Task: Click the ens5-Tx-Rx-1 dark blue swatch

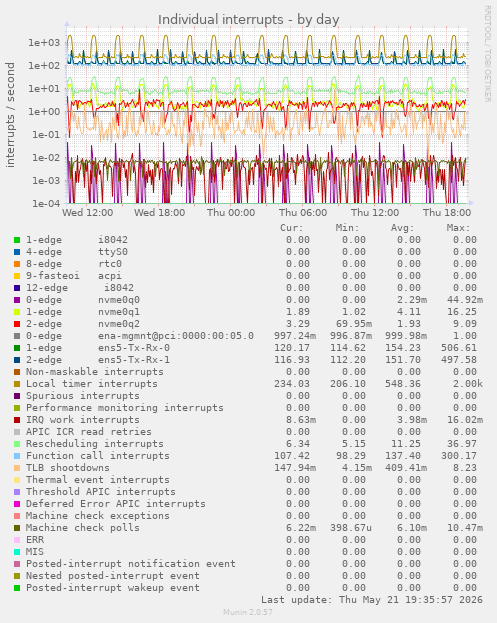Action: pyautogui.click(x=17, y=360)
